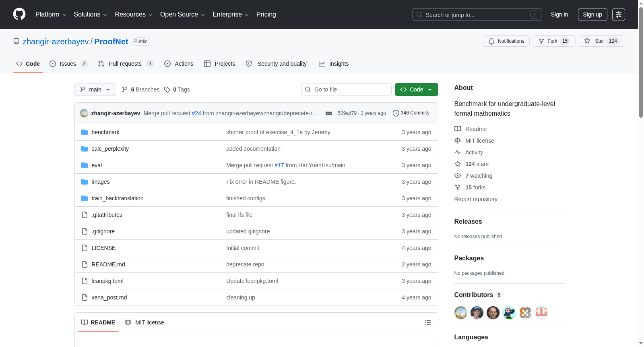This screenshot has height=347, width=644.
Task: Click the pulse icon beside Activity
Action: (x=458, y=152)
